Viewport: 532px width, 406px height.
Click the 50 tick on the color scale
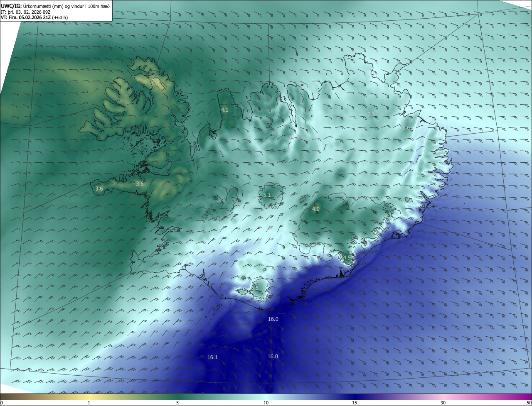point(529,403)
